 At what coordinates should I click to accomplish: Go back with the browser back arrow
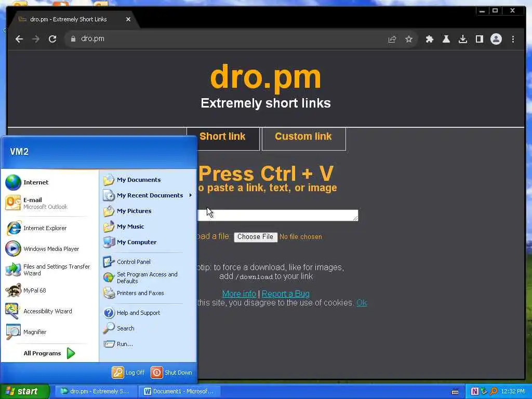click(x=19, y=39)
